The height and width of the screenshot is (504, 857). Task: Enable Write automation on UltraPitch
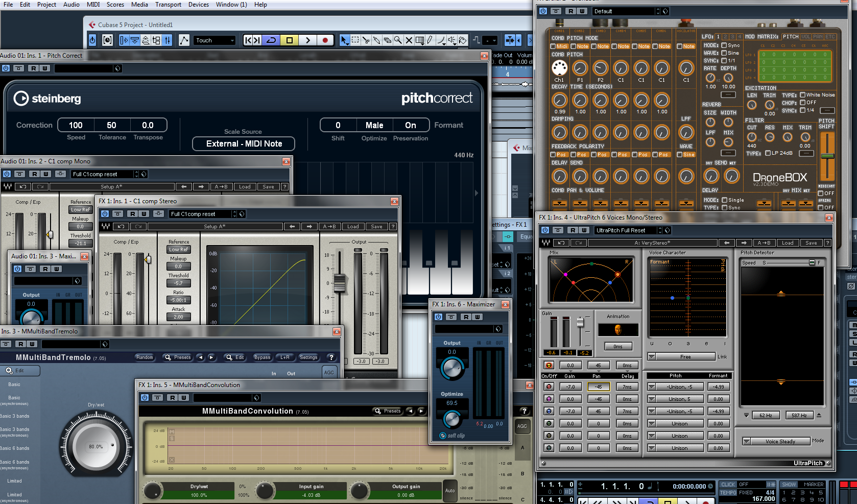(x=584, y=230)
